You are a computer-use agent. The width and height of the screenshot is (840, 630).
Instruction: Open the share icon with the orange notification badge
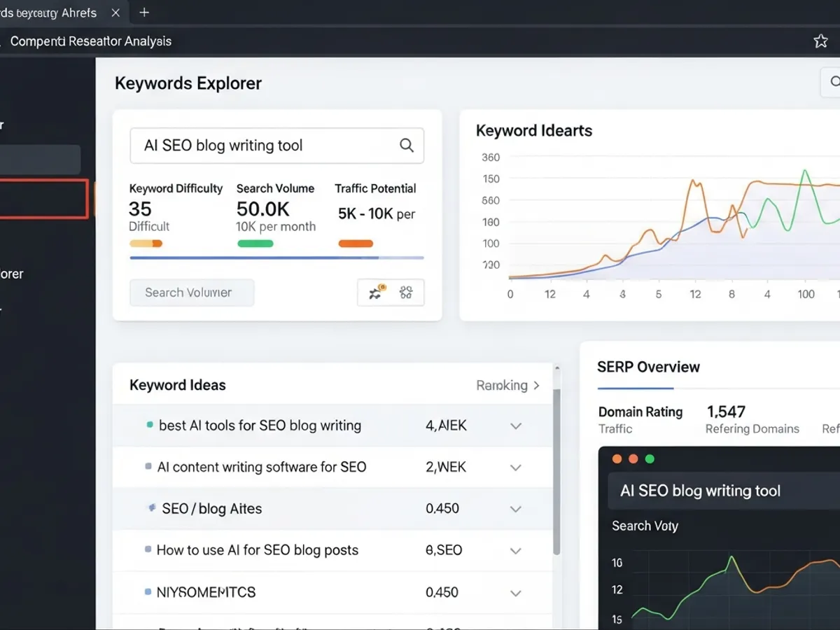(374, 293)
